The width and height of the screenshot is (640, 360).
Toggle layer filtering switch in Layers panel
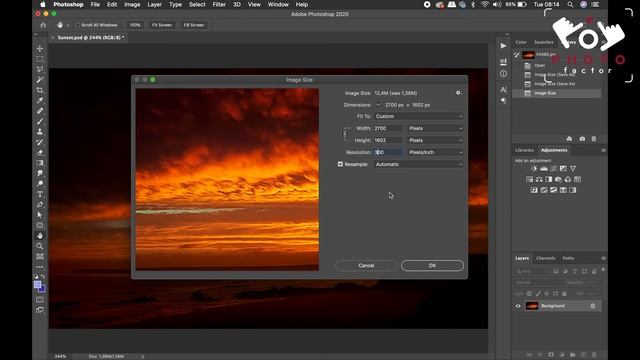[x=603, y=270]
